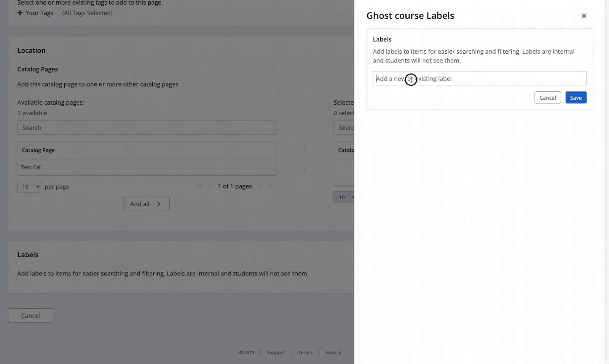This screenshot has width=609, height=364.
Task: Move selected catalog page right with arrow
Action: (304, 151)
